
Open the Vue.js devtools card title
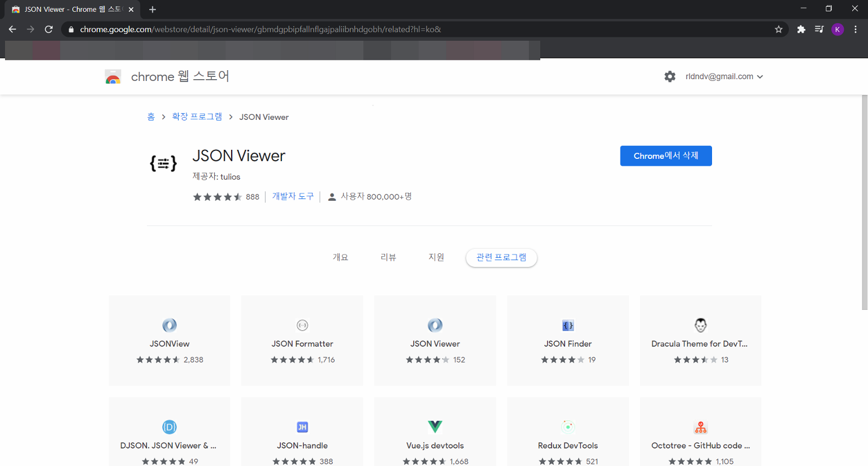click(x=435, y=446)
